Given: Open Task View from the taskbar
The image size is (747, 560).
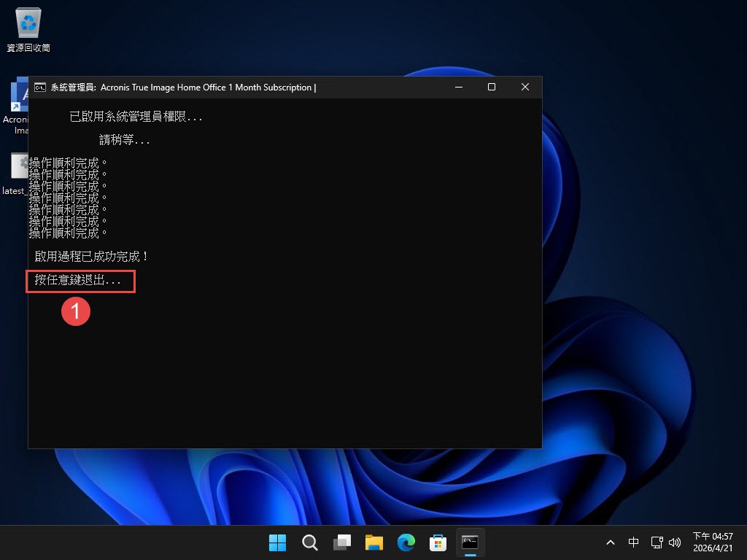Looking at the screenshot, I should tap(342, 542).
